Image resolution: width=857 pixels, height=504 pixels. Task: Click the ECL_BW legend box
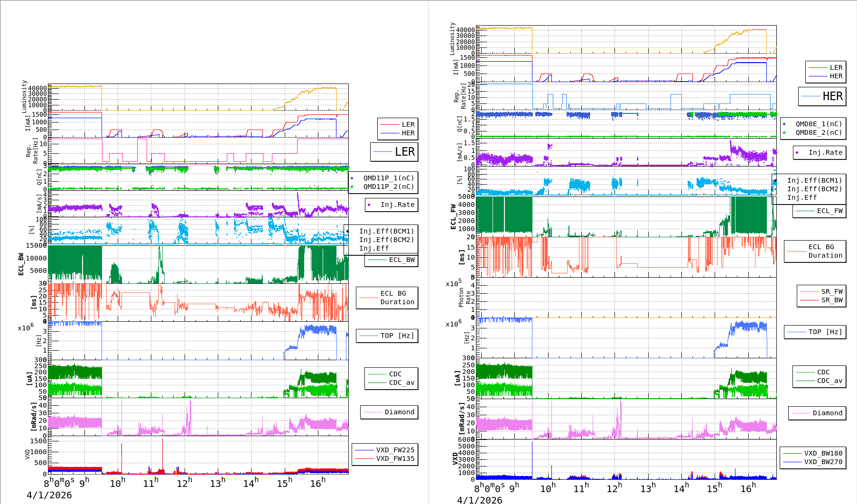[391, 260]
